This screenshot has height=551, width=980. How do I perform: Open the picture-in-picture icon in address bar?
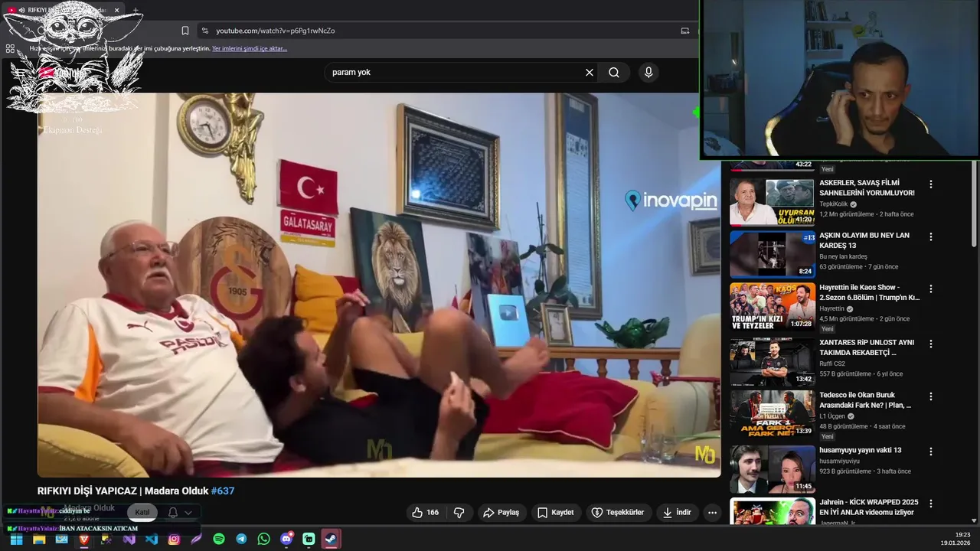[685, 31]
